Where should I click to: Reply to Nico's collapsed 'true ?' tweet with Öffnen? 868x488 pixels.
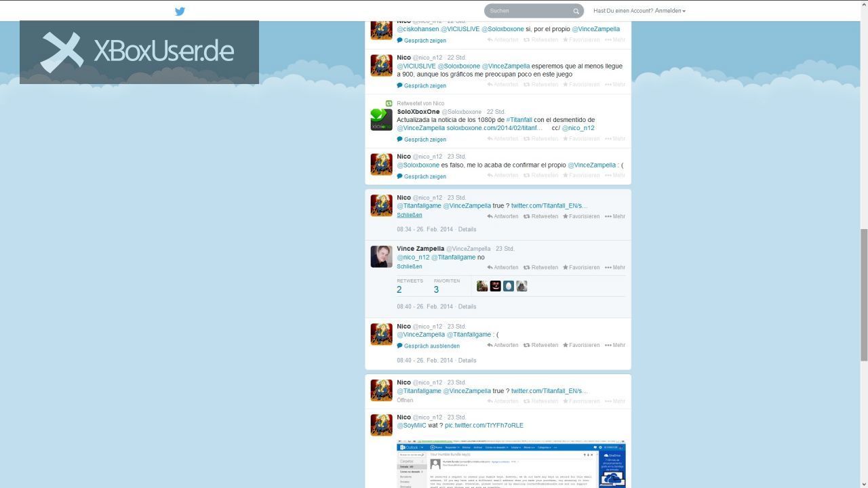pos(502,401)
